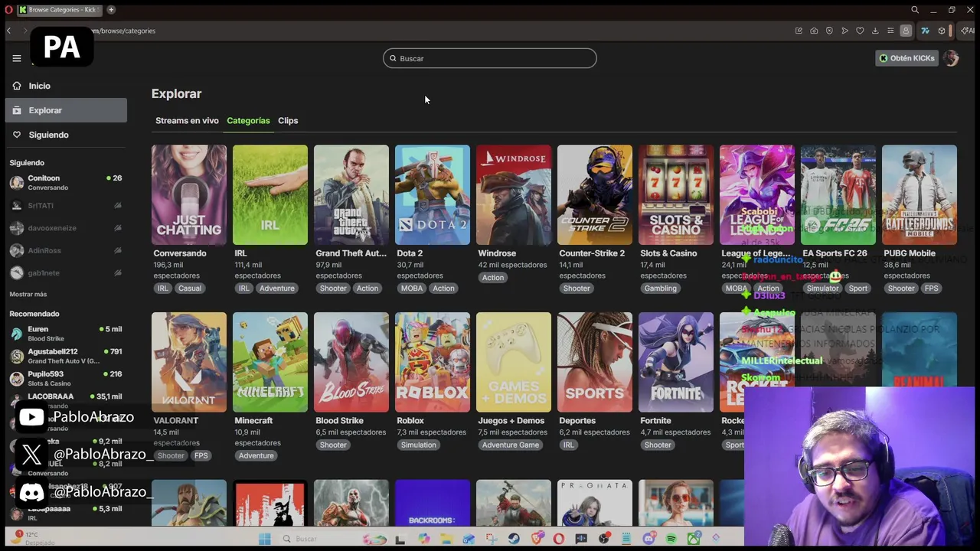Click MOBA tag under Dota 2
The width and height of the screenshot is (980, 551).
click(412, 289)
